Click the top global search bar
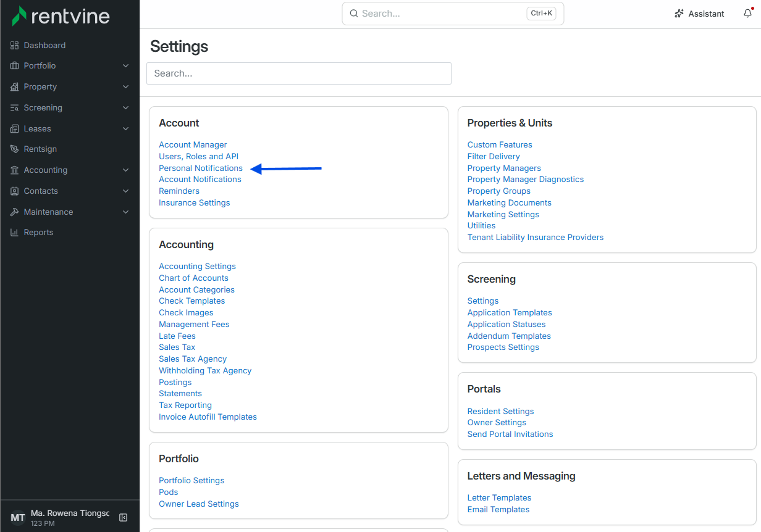The height and width of the screenshot is (532, 761). pyautogui.click(x=453, y=14)
